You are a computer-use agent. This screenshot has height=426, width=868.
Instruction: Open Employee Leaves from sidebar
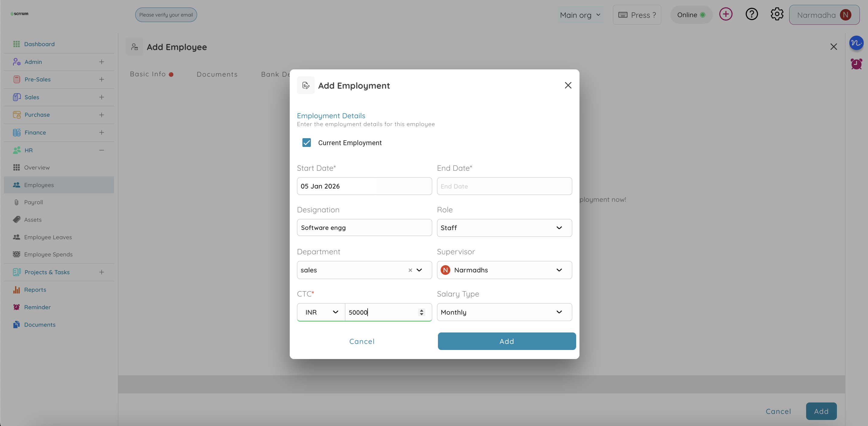tap(48, 237)
